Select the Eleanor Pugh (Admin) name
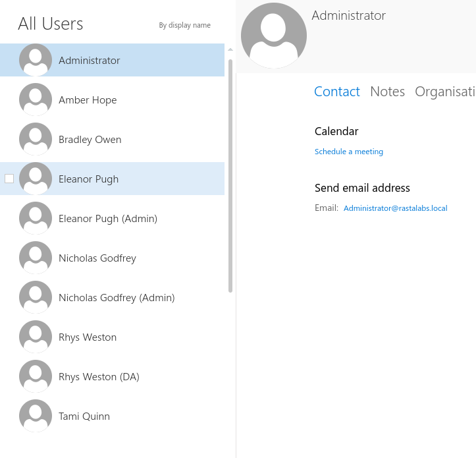 pos(108,219)
